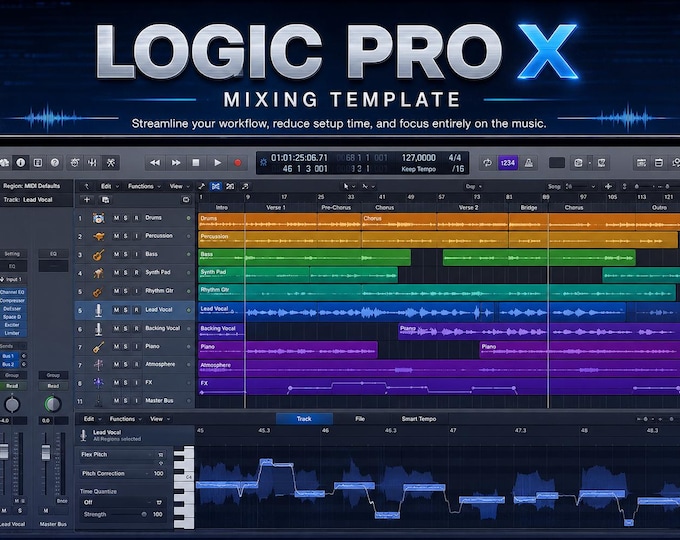Toggle the purple 1234 count-in button
The image size is (680, 540).
(x=507, y=163)
